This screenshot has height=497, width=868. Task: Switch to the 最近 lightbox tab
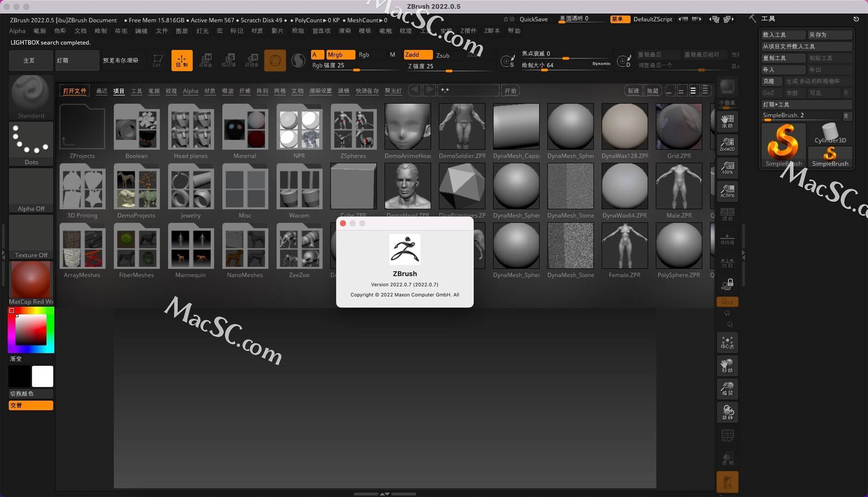tap(102, 91)
